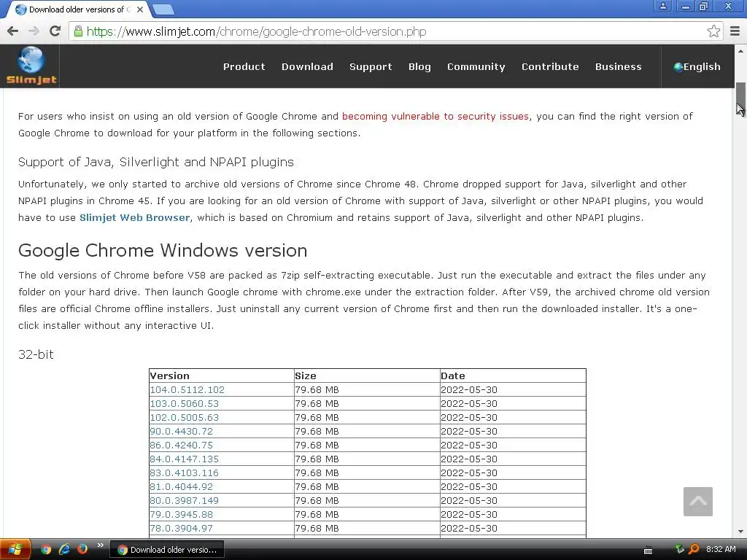This screenshot has width=747, height=560.
Task: Click the green padlock security icon
Action: (x=77, y=31)
